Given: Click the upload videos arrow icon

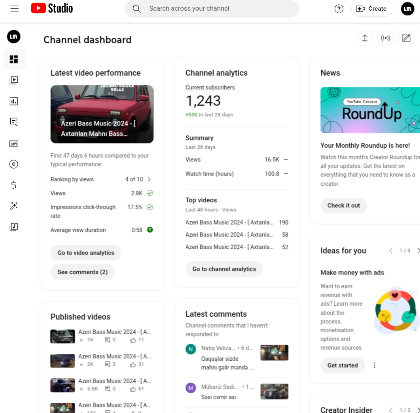Looking at the screenshot, I should coord(365,38).
